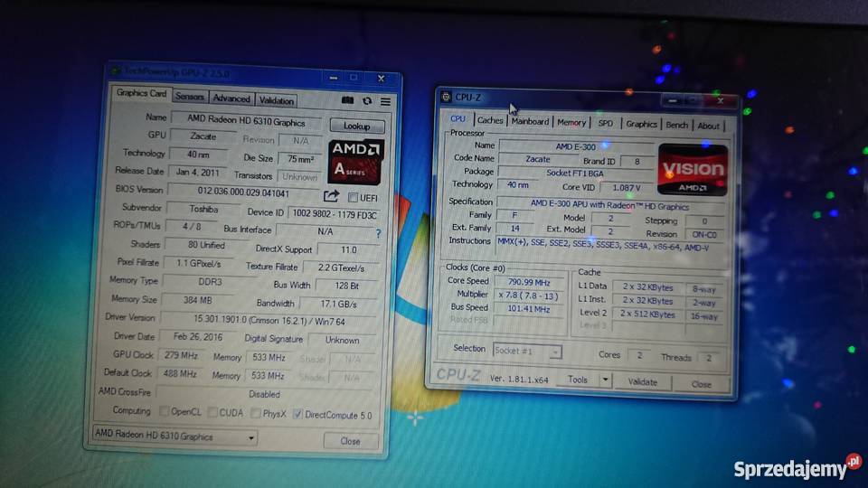Toggle the UEFI checkbox in GPU-Z
Viewport: 868px width, 488px height.
coord(353,197)
